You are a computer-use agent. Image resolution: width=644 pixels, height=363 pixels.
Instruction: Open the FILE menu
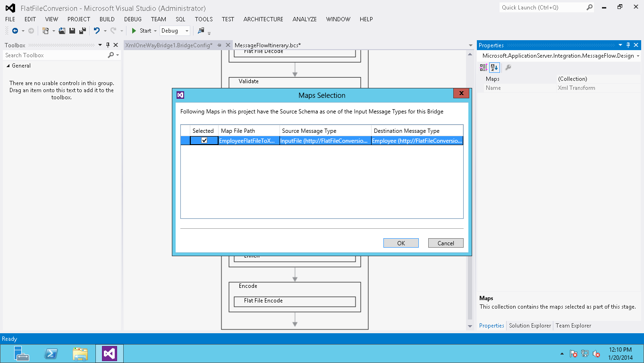point(10,19)
